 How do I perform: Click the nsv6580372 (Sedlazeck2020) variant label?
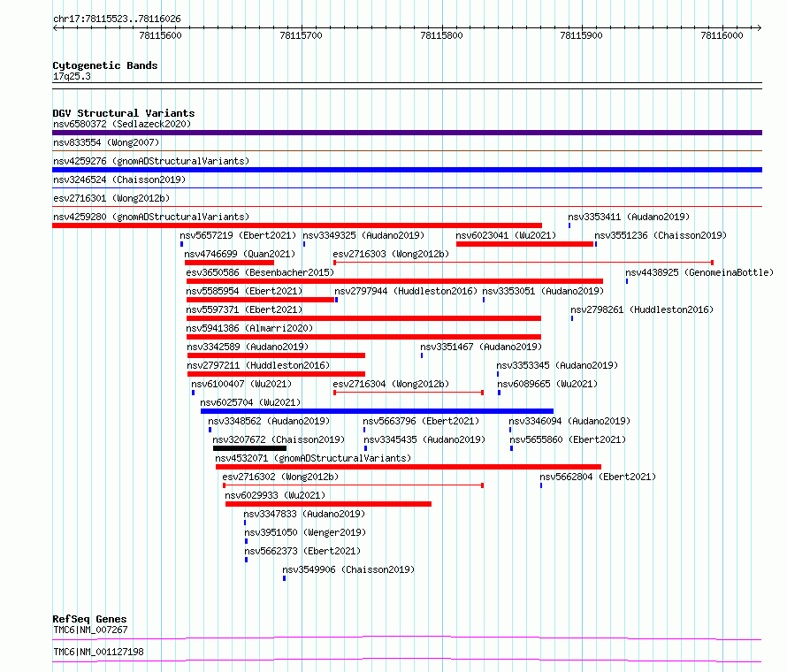click(x=122, y=124)
